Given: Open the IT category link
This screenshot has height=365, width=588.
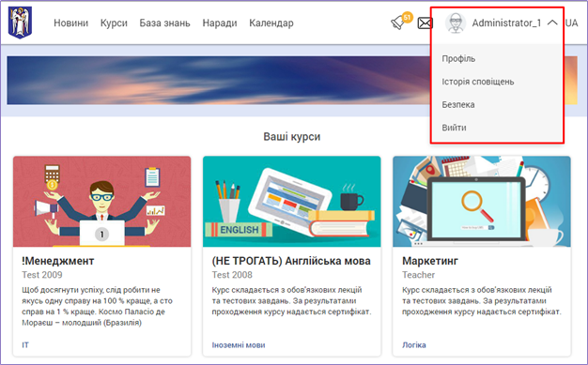Looking at the screenshot, I should coord(25,344).
